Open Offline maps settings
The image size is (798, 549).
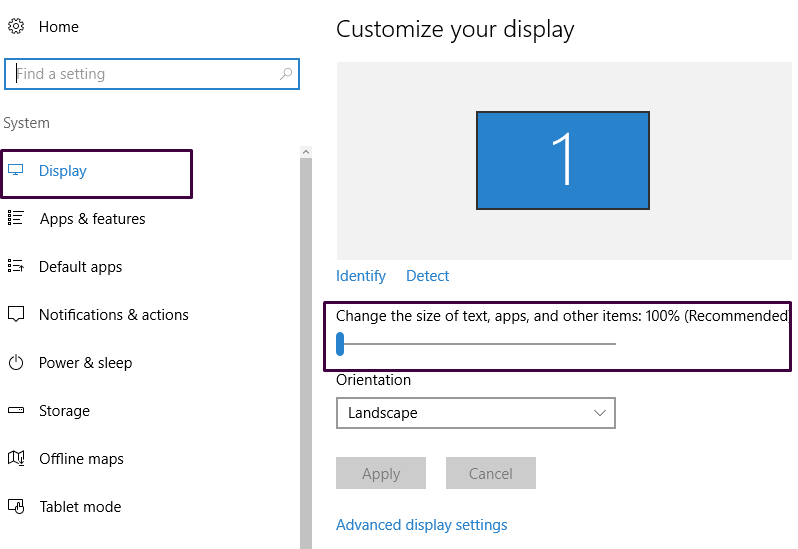tap(81, 459)
